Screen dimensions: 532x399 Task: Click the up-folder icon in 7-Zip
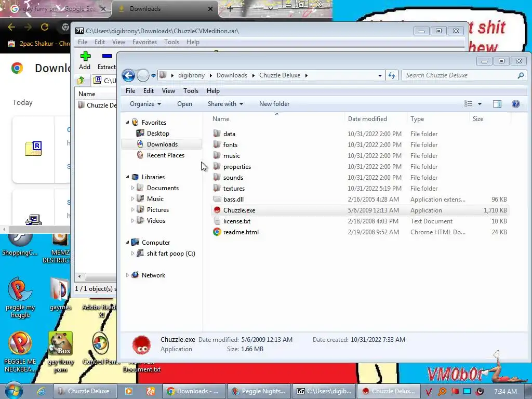click(81, 81)
